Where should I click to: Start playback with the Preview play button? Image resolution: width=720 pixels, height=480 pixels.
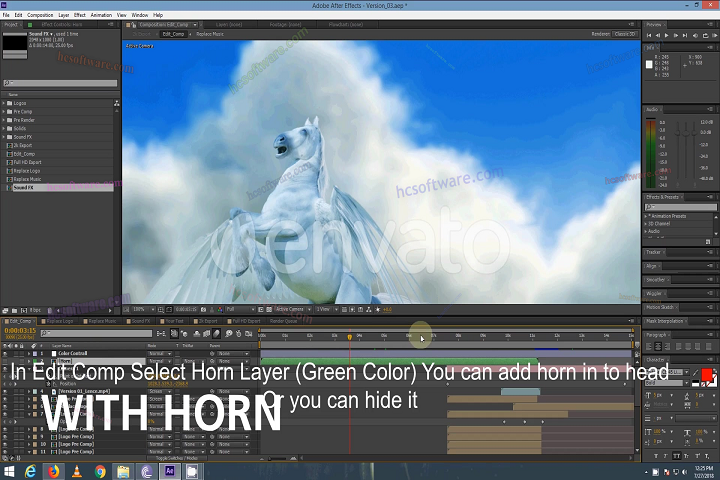pos(667,35)
